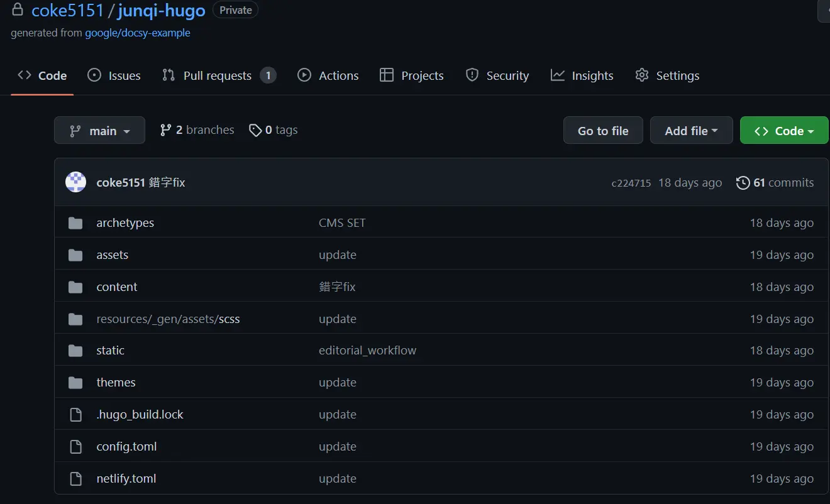Open the update commit on config.toml row
The height and width of the screenshot is (504, 830).
pyautogui.click(x=338, y=447)
